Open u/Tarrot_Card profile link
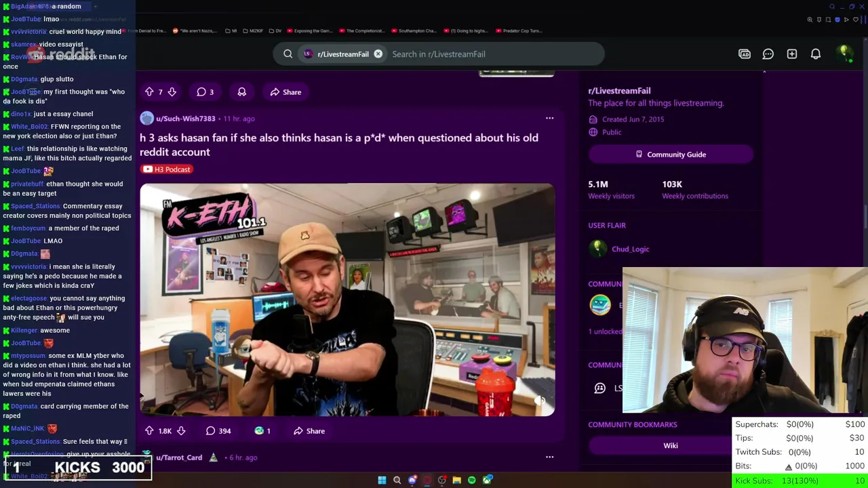This screenshot has height=488, width=868. pyautogui.click(x=179, y=457)
